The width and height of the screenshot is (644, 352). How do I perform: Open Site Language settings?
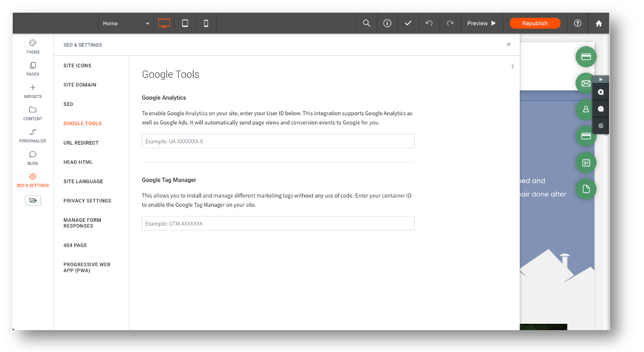pyautogui.click(x=83, y=181)
